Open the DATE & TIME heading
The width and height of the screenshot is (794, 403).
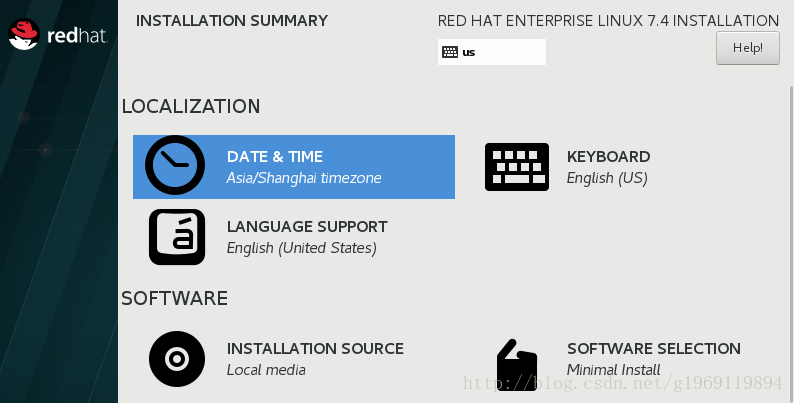274,156
